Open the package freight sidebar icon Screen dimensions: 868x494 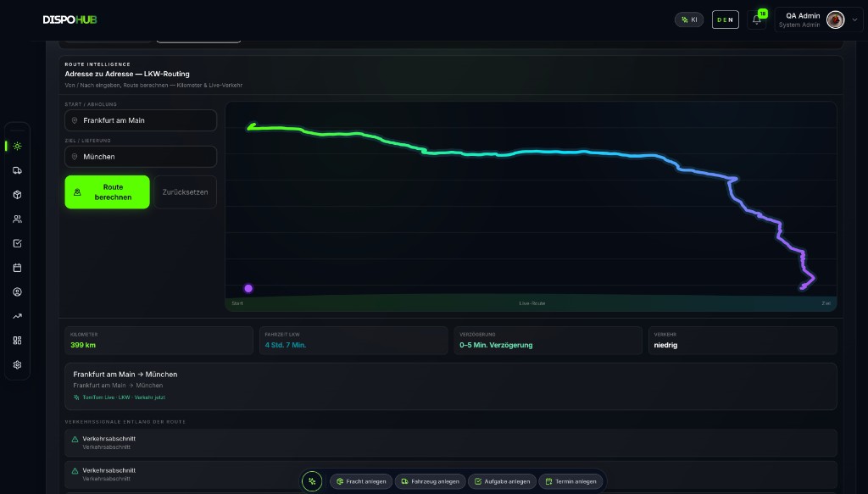(17, 195)
